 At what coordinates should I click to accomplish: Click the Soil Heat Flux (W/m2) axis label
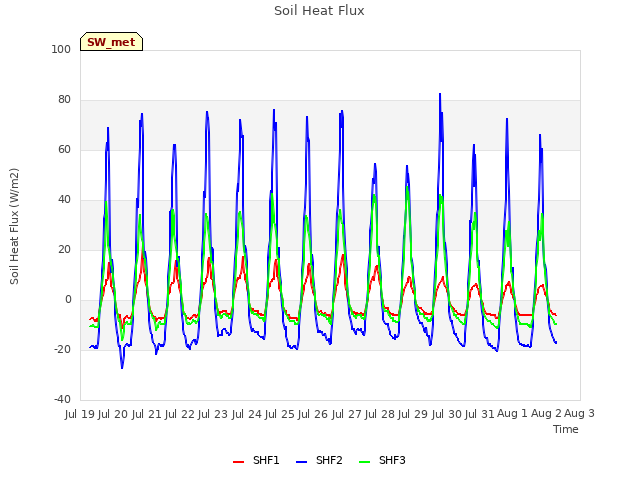click(x=14, y=226)
